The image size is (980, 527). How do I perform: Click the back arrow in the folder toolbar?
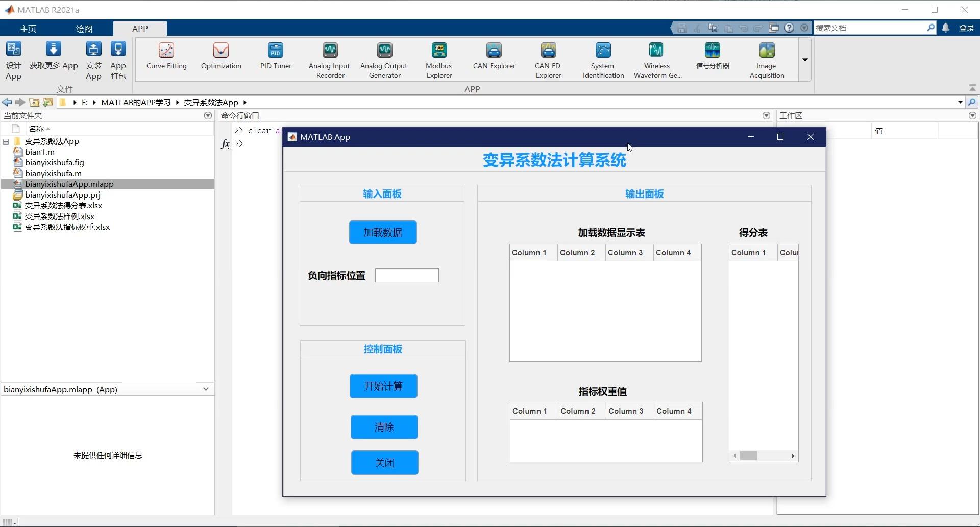7,102
